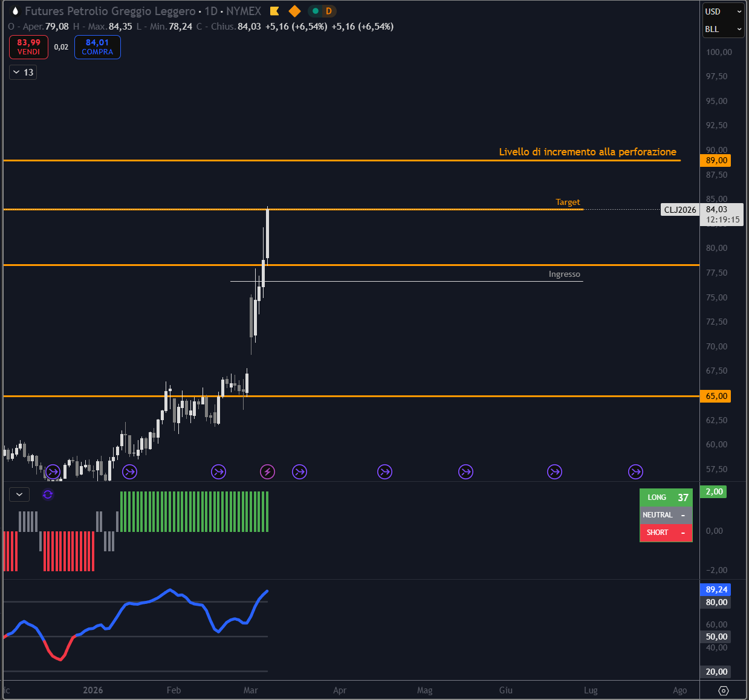Click the green LONG row in signal table
Screen dimensions: 749x700
666,497
